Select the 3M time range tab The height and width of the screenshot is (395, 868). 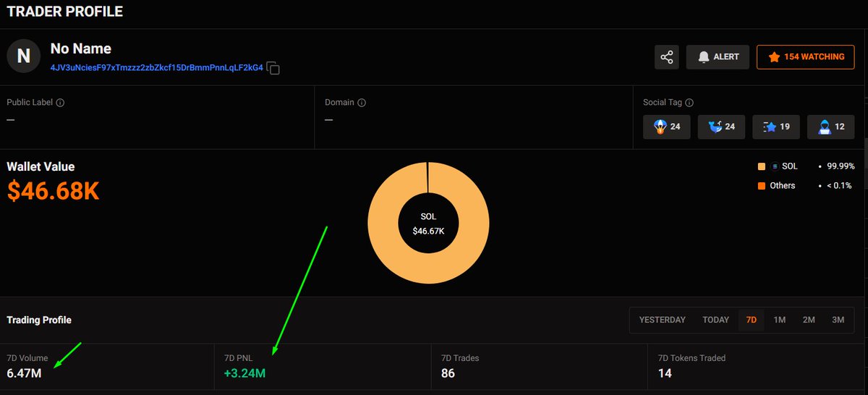click(x=838, y=320)
